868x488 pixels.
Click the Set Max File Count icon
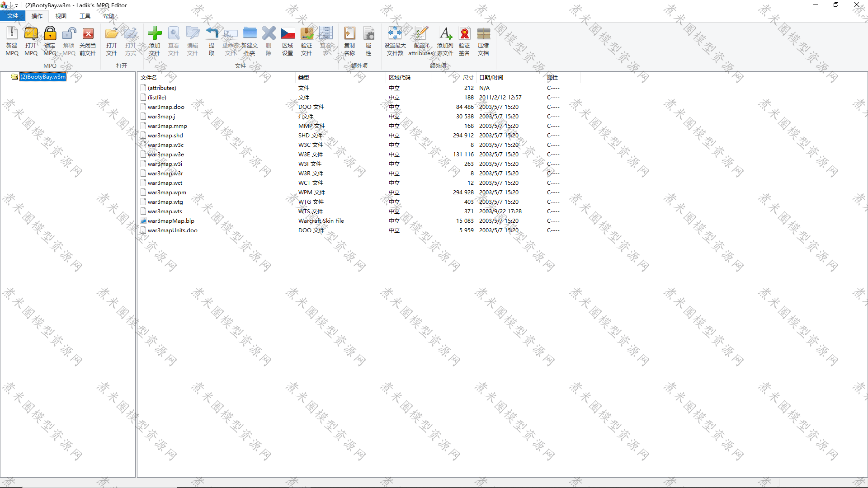395,33
